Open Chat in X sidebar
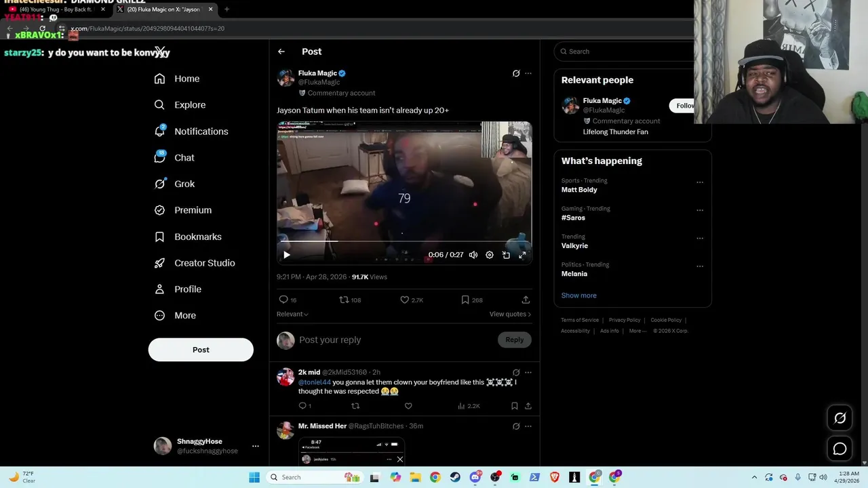Image resolution: width=868 pixels, height=488 pixels. click(x=174, y=157)
